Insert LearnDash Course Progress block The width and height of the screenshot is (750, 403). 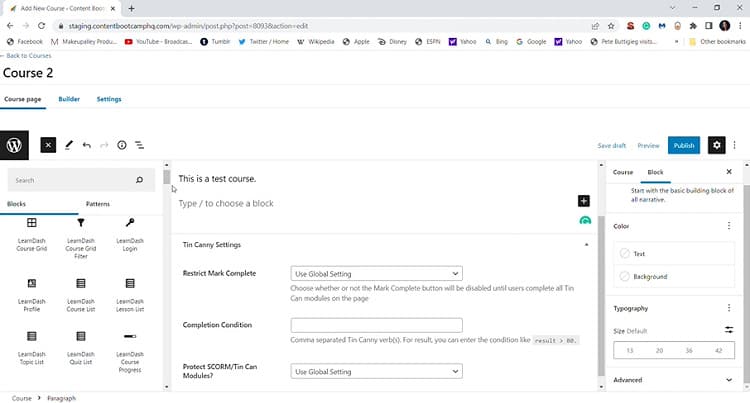click(130, 352)
